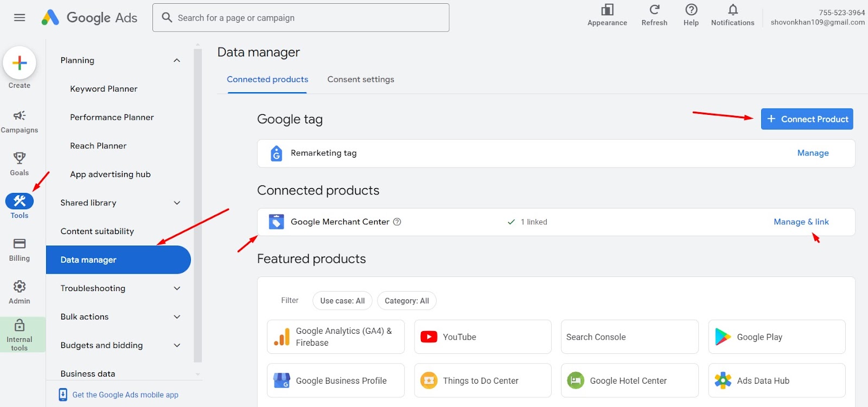Open Performance Planner
Viewport: 868px width, 407px height.
112,117
